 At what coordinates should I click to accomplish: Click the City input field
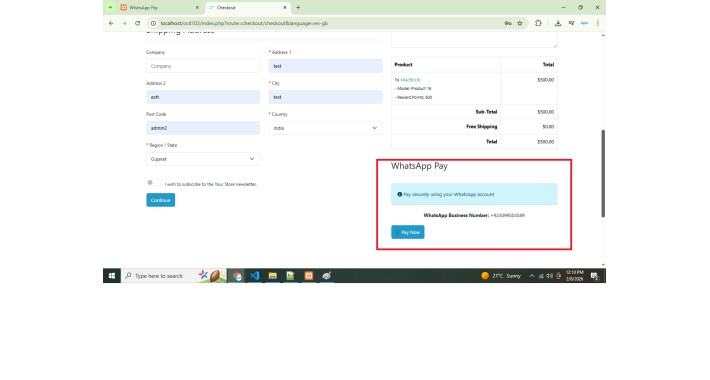click(x=326, y=97)
